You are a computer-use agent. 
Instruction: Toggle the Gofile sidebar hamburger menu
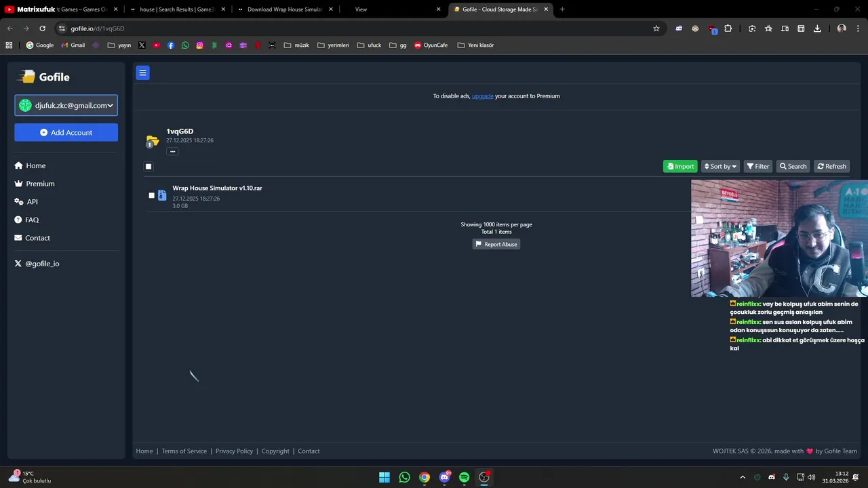(x=142, y=73)
